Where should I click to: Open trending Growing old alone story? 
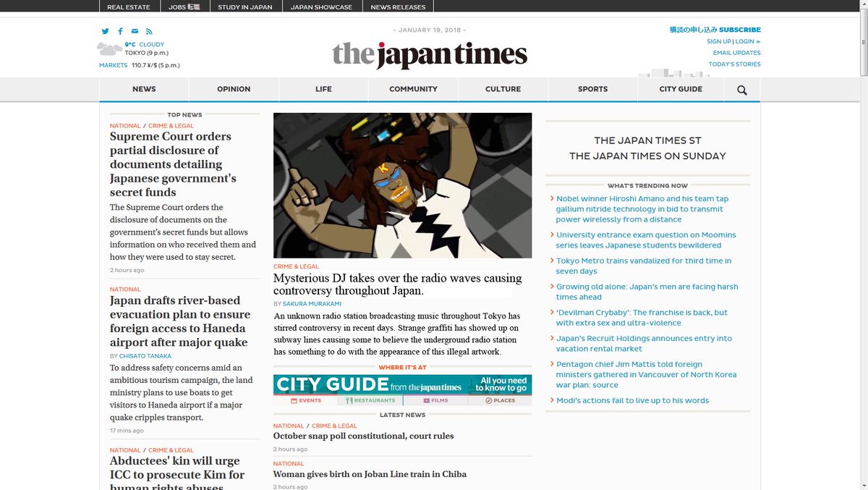pos(647,292)
